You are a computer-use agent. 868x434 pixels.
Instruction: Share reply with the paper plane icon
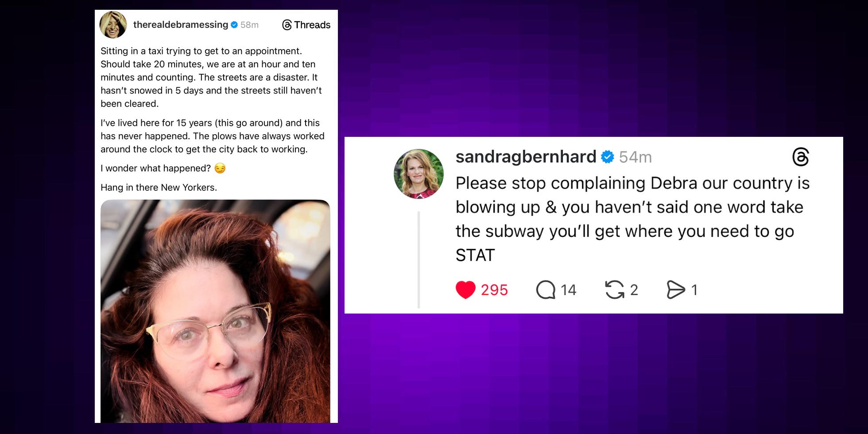click(676, 290)
